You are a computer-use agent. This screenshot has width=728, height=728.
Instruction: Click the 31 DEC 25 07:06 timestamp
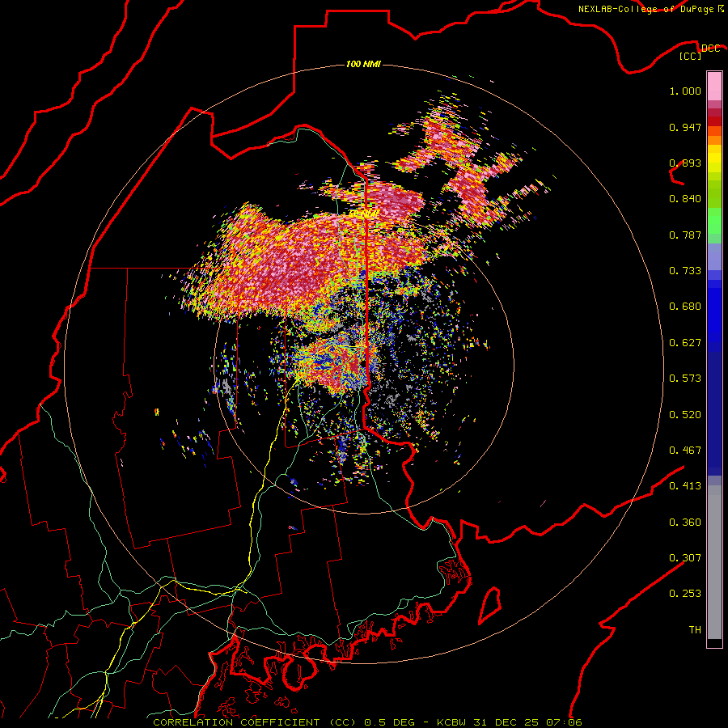pyautogui.click(x=528, y=722)
